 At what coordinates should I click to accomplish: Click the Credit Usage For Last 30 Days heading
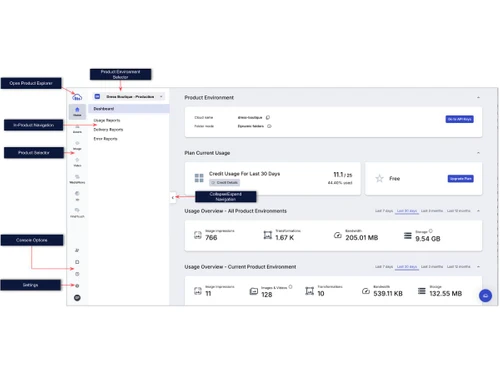tap(244, 174)
